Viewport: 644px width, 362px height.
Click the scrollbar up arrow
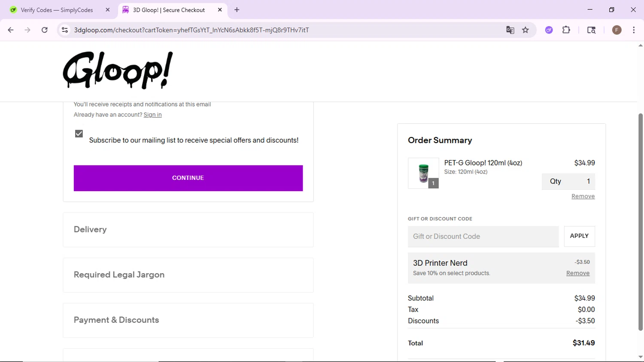coord(641,45)
